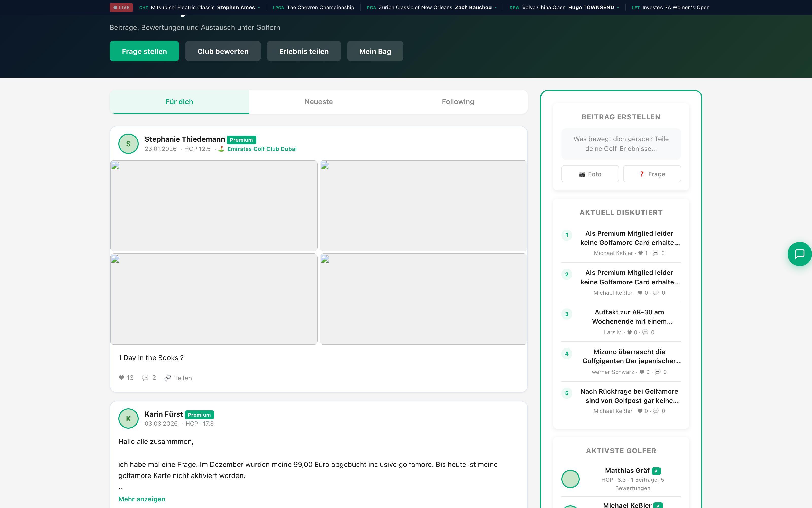Image resolution: width=812 pixels, height=508 pixels.
Task: Open Stephanie Thiedemann's profile name
Action: [184, 139]
